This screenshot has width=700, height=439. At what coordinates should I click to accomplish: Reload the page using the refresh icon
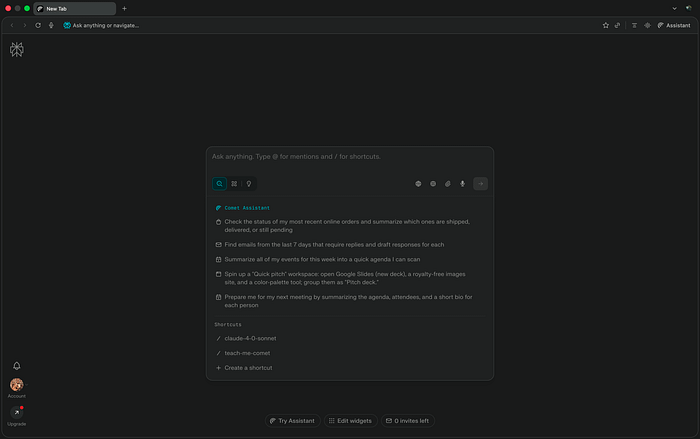click(38, 25)
